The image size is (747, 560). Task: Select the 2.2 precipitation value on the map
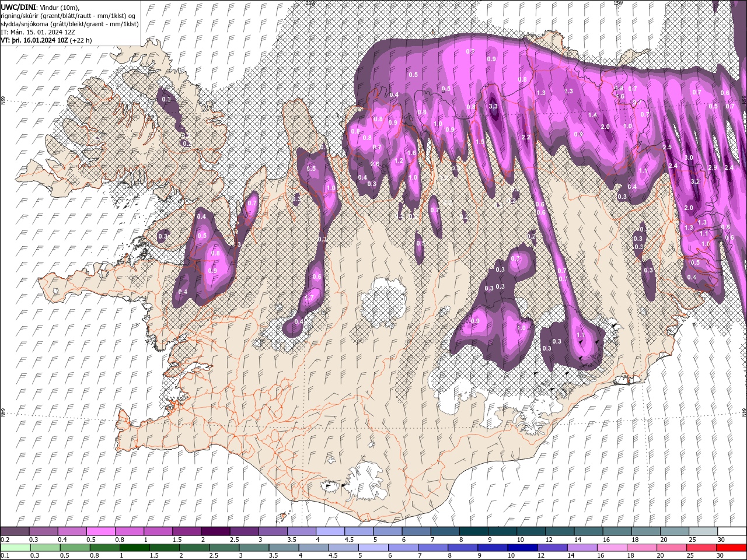(526, 138)
